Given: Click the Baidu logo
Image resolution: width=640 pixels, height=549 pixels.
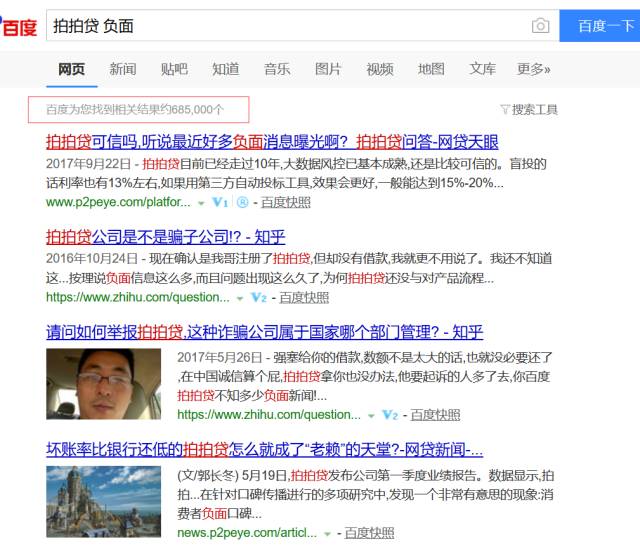Looking at the screenshot, I should (x=19, y=27).
